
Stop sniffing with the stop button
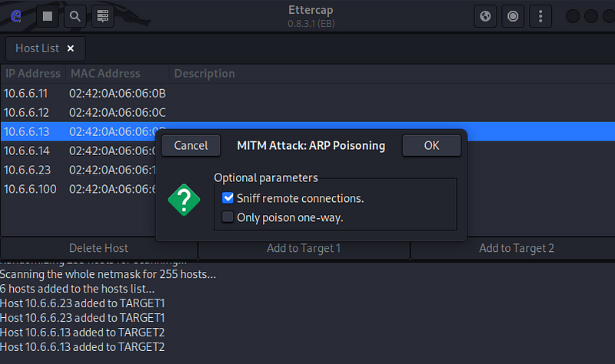tap(48, 16)
